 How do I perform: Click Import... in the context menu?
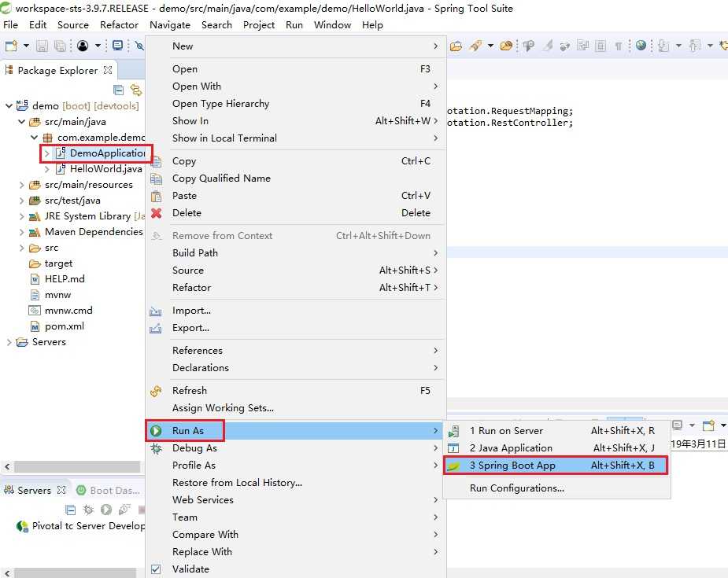tap(296, 311)
